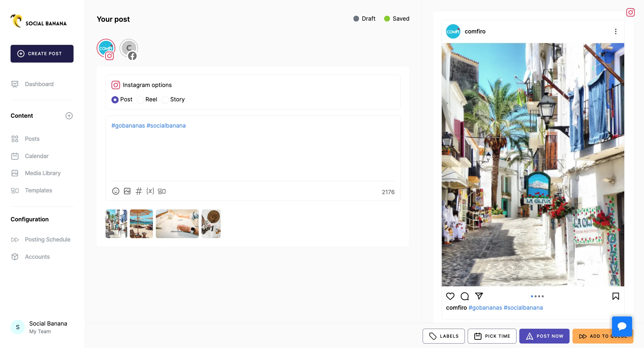Open the emoji picker in the caption editor
Screen dimensions: 644x348
[x=115, y=191]
